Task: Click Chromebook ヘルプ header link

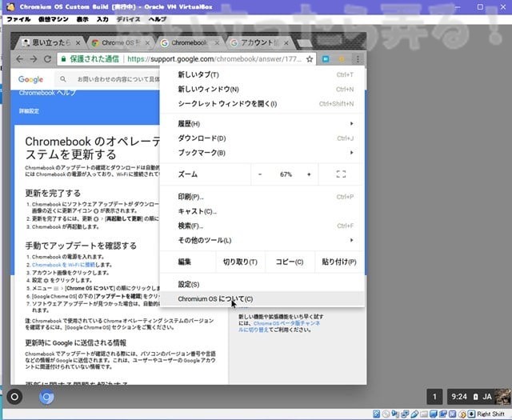Action: pos(47,93)
